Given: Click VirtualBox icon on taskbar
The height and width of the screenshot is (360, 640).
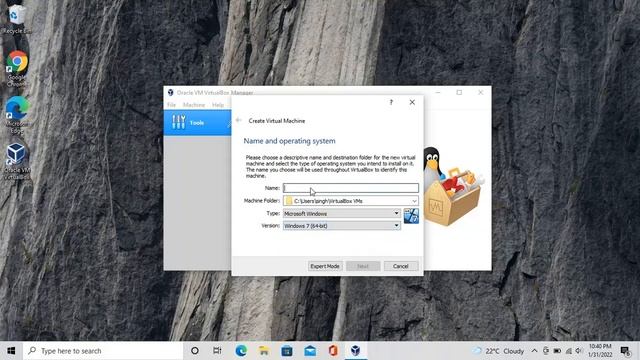Looking at the screenshot, I should 356,351.
